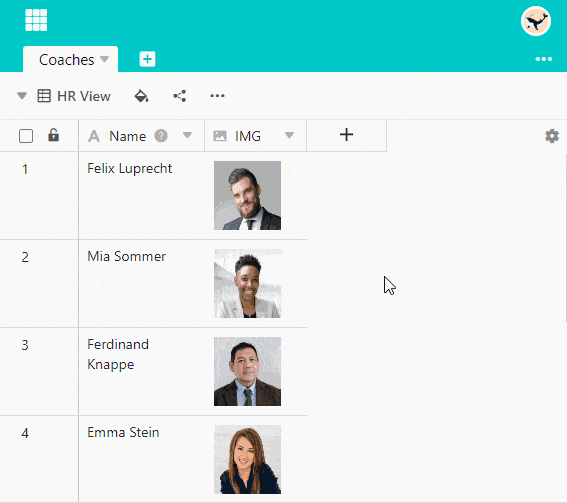Open the apps grid icon

36,20
